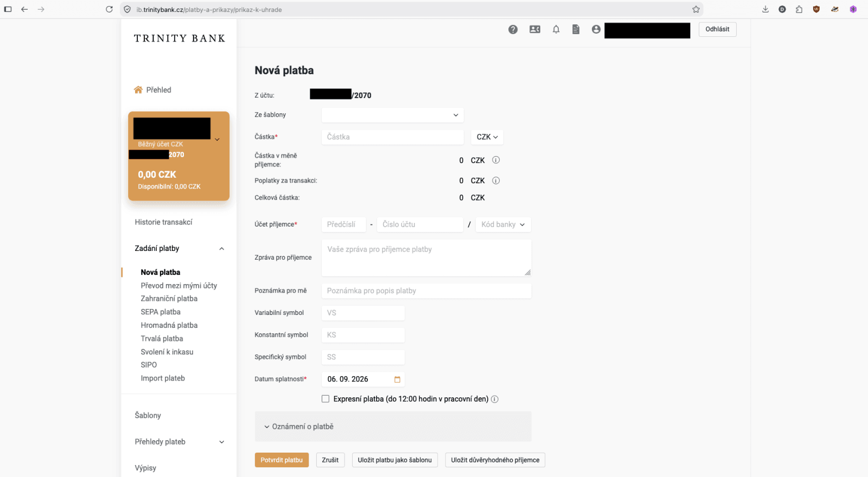Expand the account card chevron
Screen dimensions: 868x477
coord(217,139)
